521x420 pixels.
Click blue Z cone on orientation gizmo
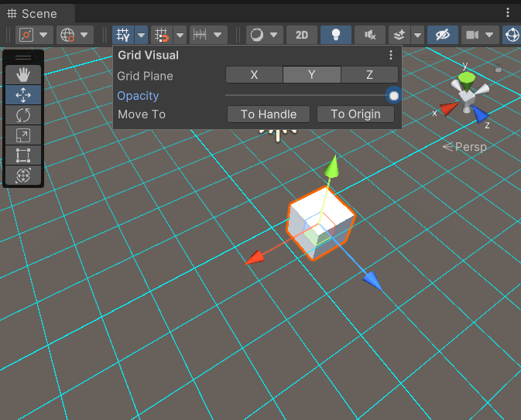pyautogui.click(x=478, y=114)
